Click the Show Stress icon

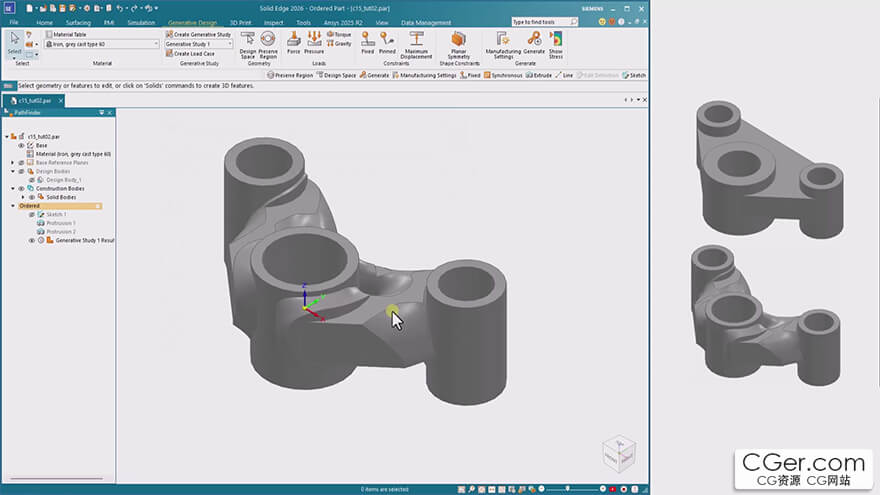556,38
